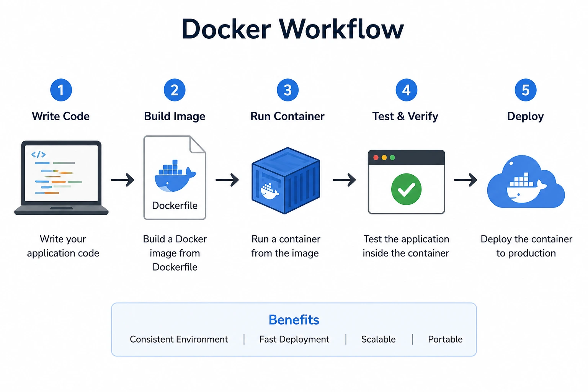The width and height of the screenshot is (588, 392).
Task: Select the step 5 number badge
Action: click(526, 90)
